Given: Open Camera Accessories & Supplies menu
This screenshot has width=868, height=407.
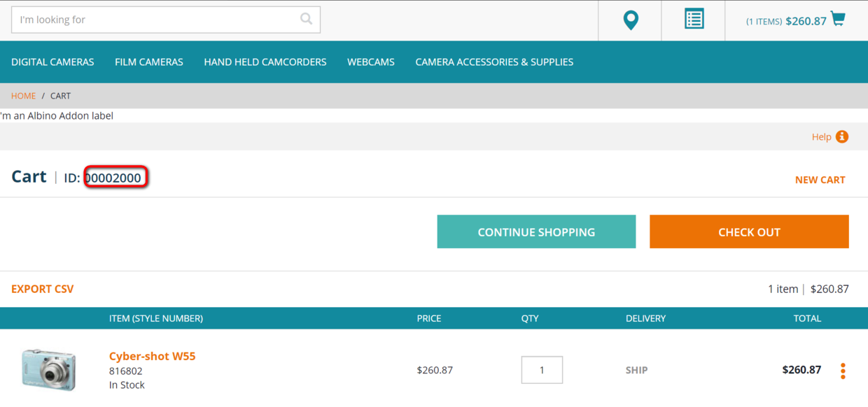Looking at the screenshot, I should click(x=494, y=62).
